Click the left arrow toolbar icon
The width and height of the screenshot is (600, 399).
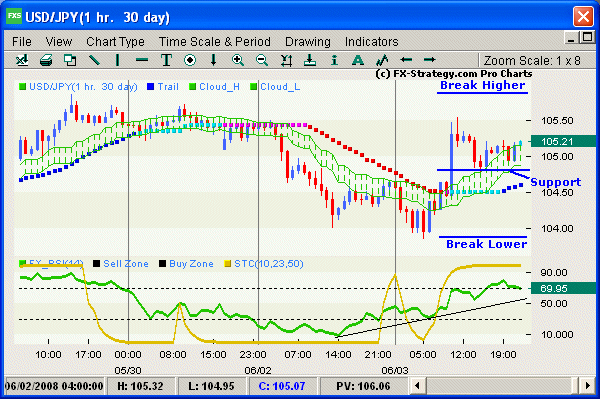[406, 60]
